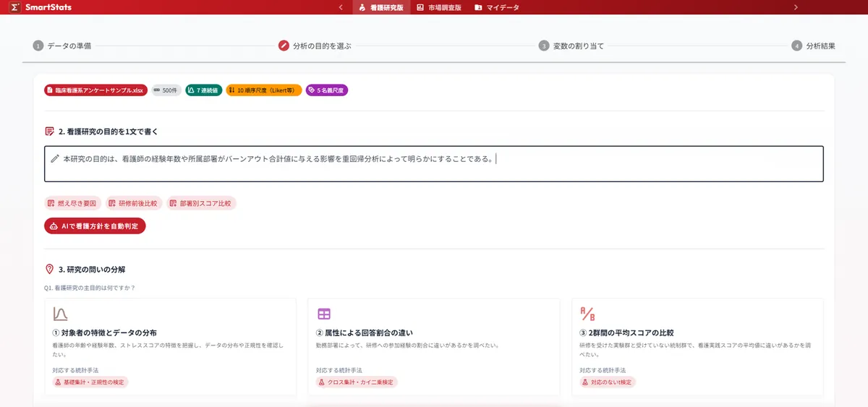The height and width of the screenshot is (407, 868).
Task: Click the pencil icon in the purpose field
Action: point(55,158)
